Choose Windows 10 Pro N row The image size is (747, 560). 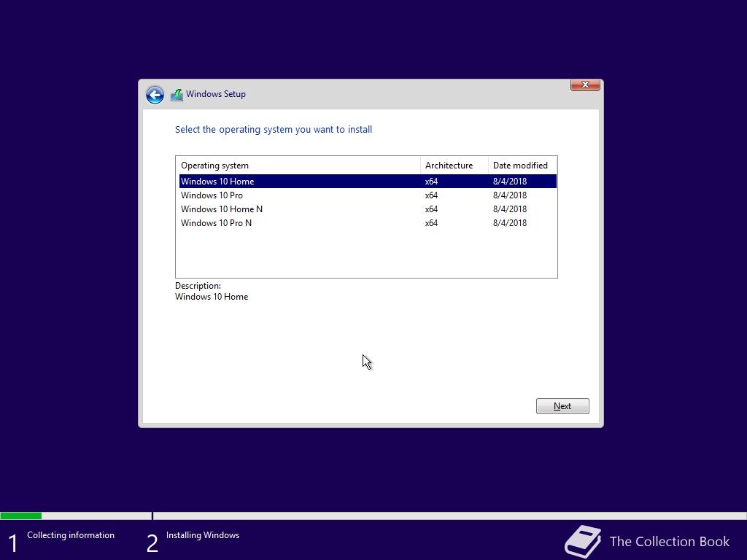pos(368,223)
